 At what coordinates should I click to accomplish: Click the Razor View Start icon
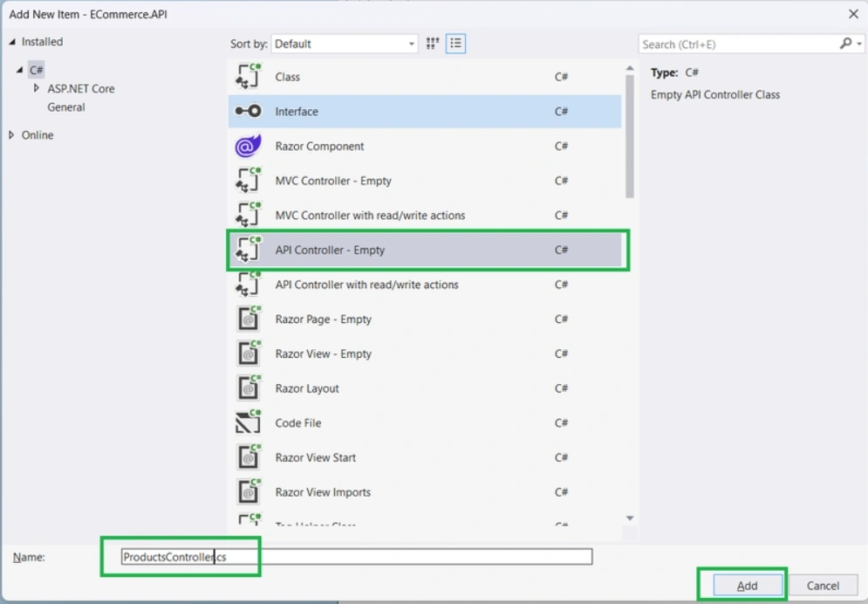pos(248,457)
